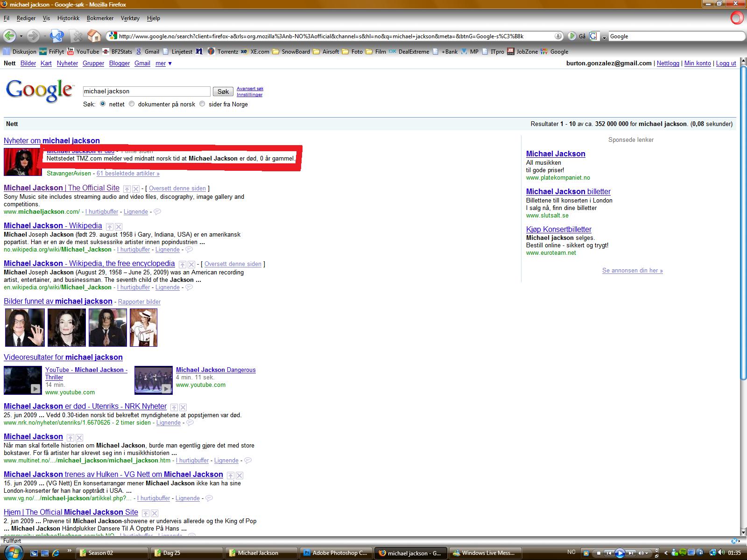
Task: Open the JobZone bookmark
Action: (x=522, y=51)
